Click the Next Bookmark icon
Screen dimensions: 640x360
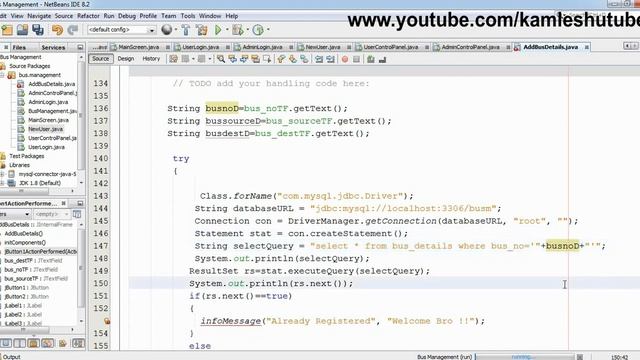(x=293, y=59)
